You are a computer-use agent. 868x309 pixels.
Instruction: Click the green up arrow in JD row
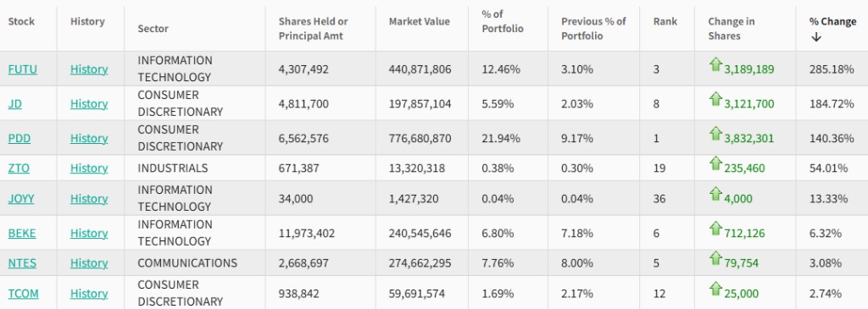(x=715, y=99)
